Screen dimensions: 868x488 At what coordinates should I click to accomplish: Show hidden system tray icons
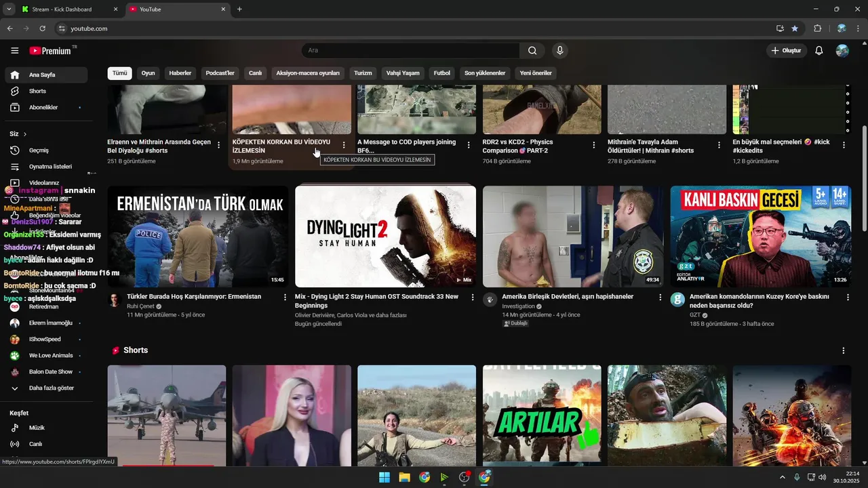coord(783,477)
